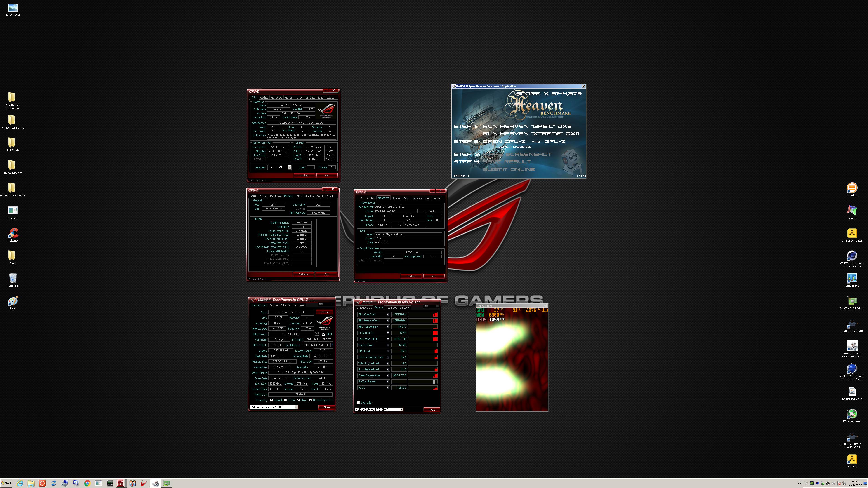Click the Google Chrome taskbar icon
This screenshot has height=488, width=868.
pyautogui.click(x=87, y=483)
